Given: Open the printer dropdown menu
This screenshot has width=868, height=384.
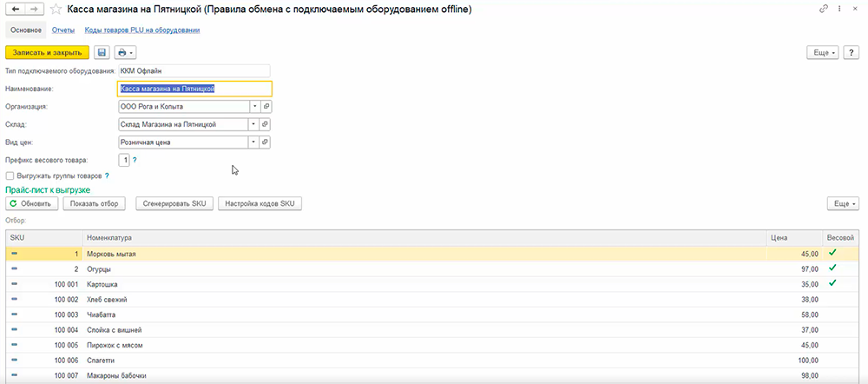Looking at the screenshot, I should 126,52.
